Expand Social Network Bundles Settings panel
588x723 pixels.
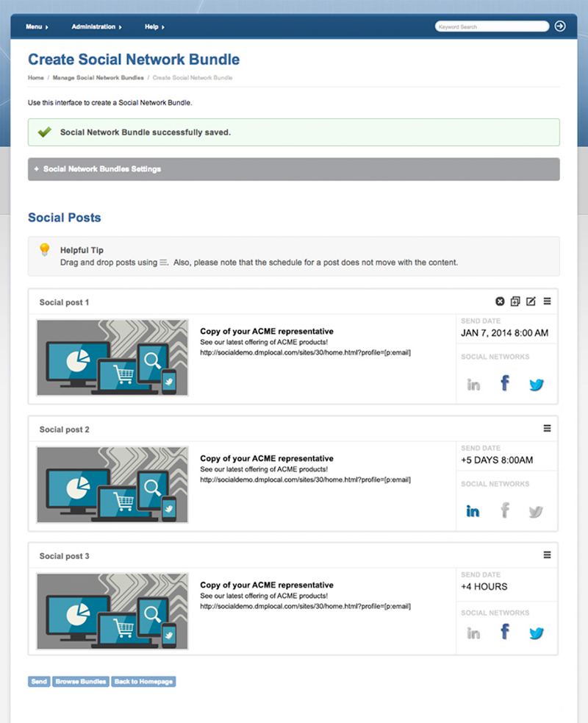pos(293,169)
